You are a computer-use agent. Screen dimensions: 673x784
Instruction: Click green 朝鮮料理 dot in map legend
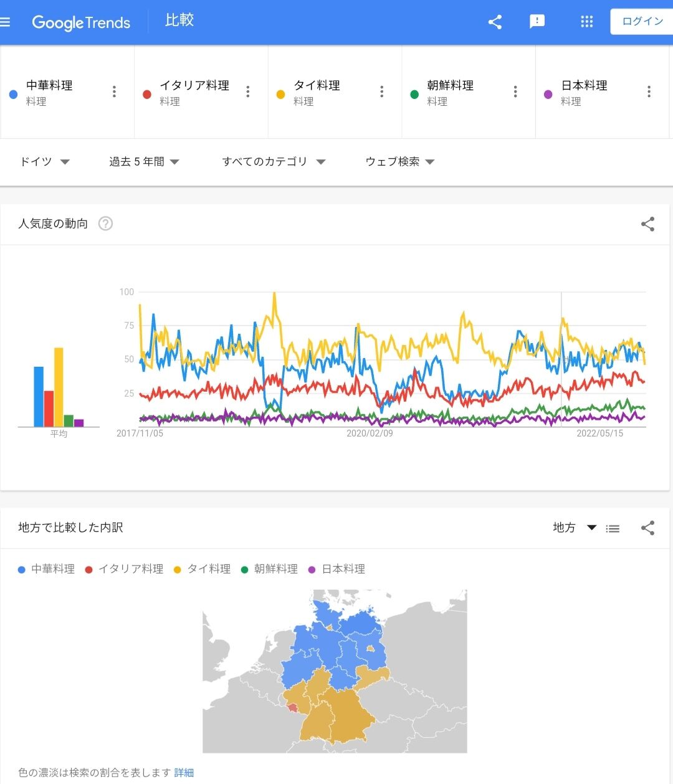point(245,570)
